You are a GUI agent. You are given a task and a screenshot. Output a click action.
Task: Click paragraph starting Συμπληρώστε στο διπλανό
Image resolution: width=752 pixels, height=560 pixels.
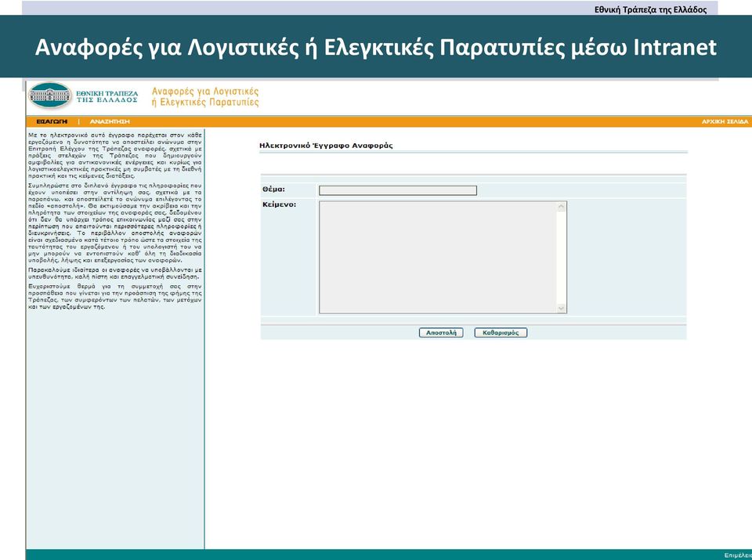pos(115,222)
